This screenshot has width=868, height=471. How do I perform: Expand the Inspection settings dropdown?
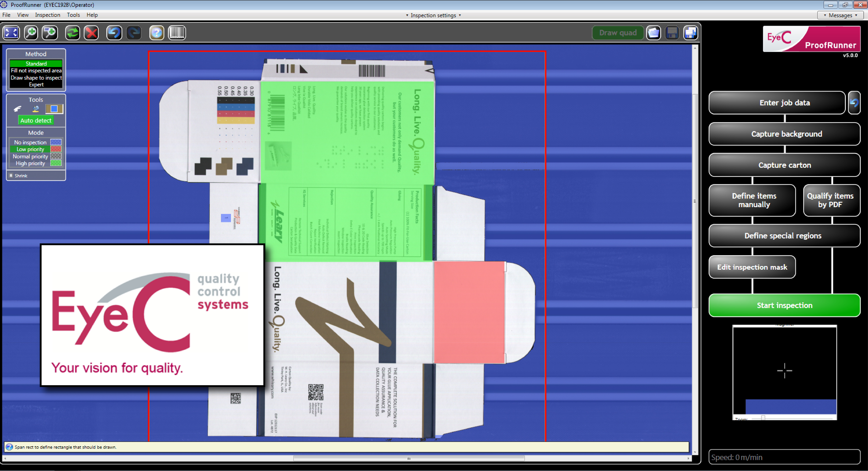(x=433, y=15)
